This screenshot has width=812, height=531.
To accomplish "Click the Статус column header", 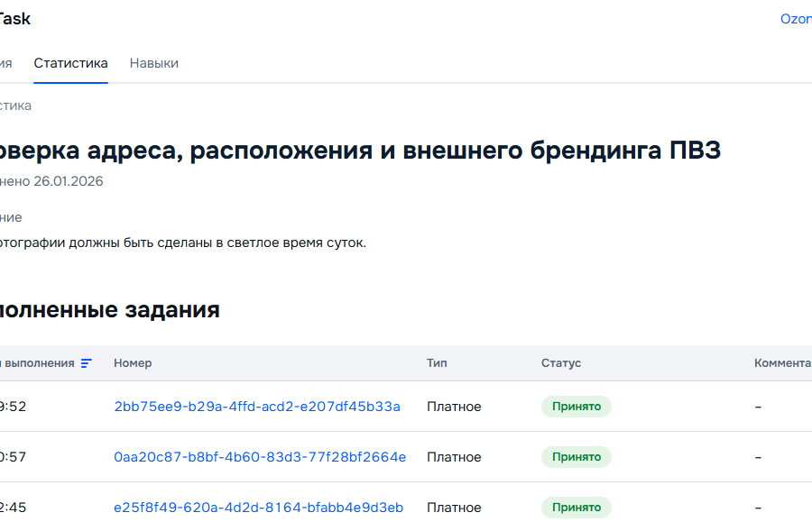I will 561,363.
